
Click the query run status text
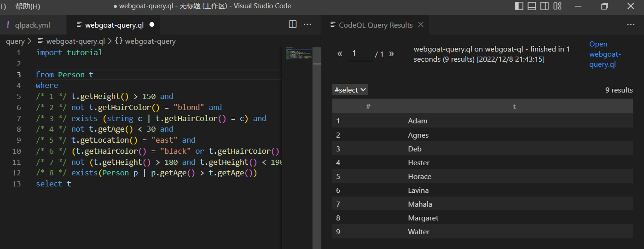(492, 54)
